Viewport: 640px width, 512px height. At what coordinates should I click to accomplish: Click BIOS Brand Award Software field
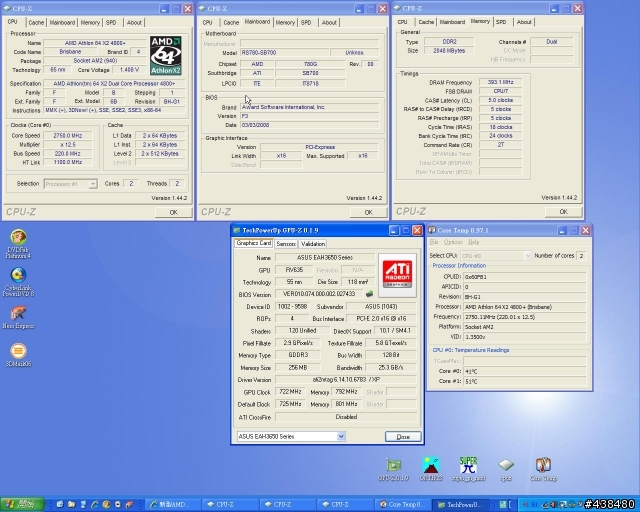(x=309, y=107)
